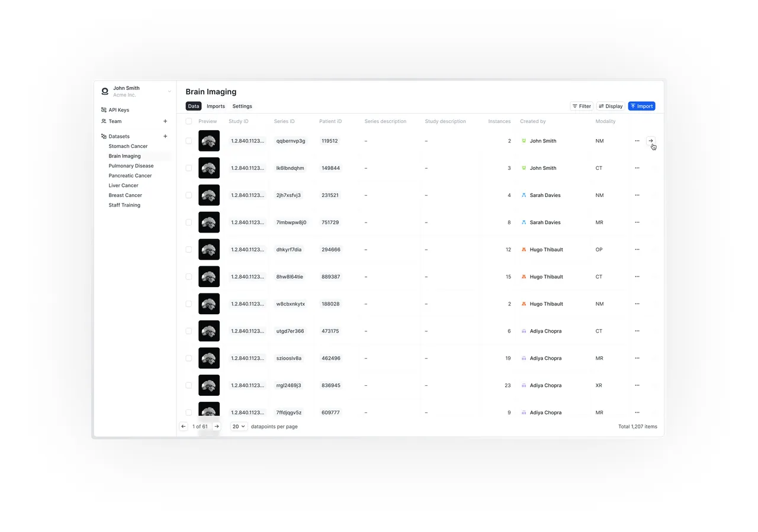Check the row for patient 294666
The image size is (758, 532).
click(x=189, y=250)
